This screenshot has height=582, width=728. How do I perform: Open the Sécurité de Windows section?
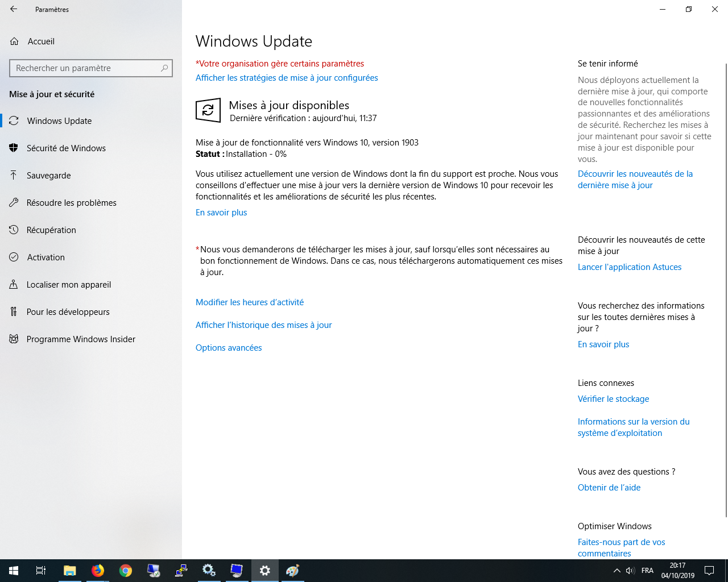coord(91,148)
